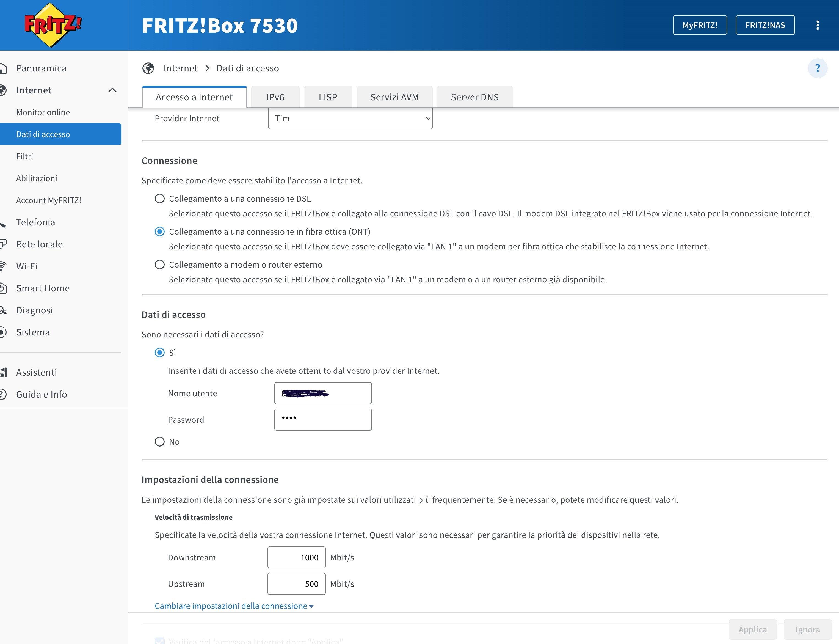The image size is (839, 644).
Task: Open Monitor online in sidebar
Action: (43, 112)
